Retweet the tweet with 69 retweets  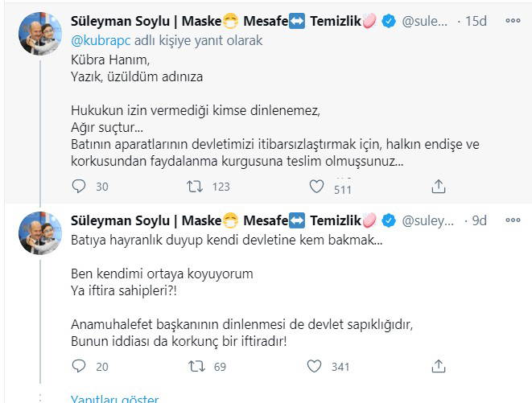click(x=194, y=366)
